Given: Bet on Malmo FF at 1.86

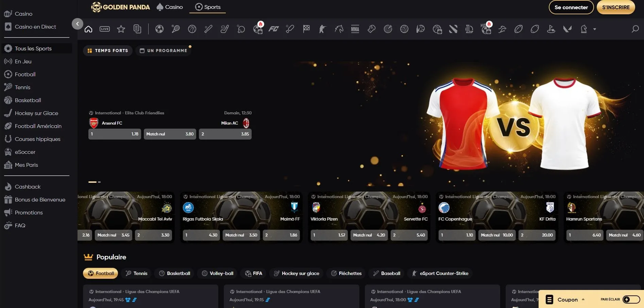Looking at the screenshot, I should [281, 235].
